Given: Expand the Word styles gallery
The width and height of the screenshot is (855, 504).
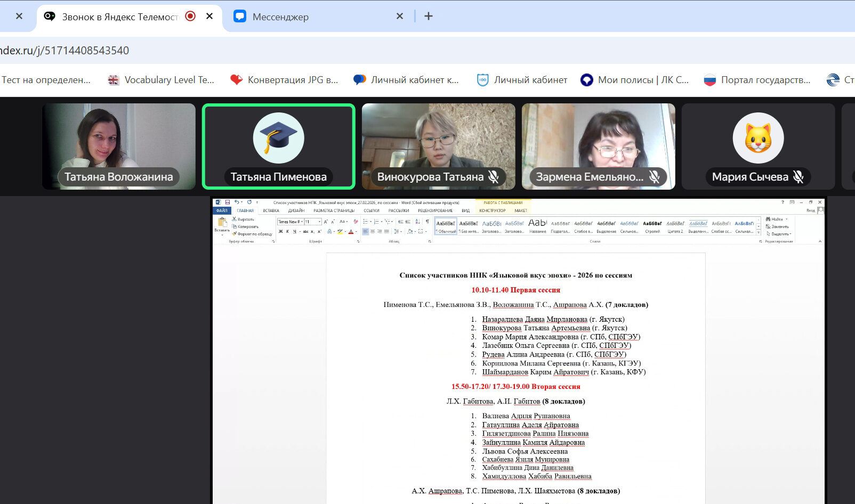Looking at the screenshot, I should [759, 233].
